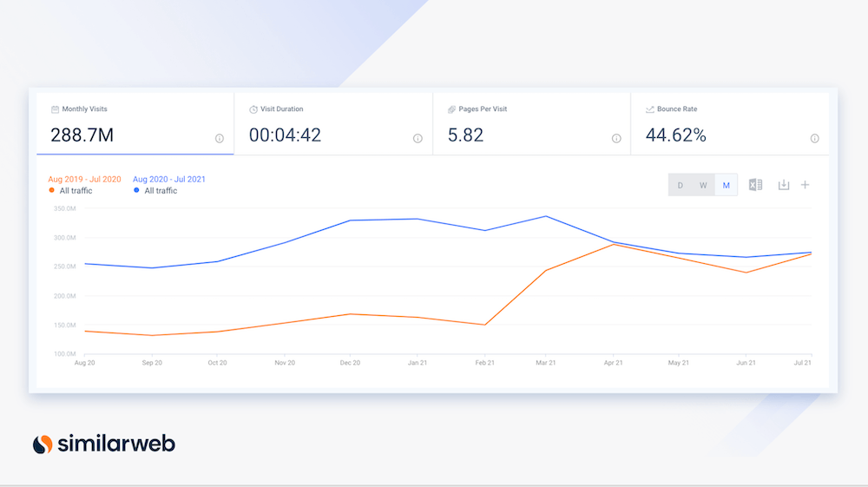
Task: Click the orange All traffic legend dot
Action: pyautogui.click(x=51, y=190)
